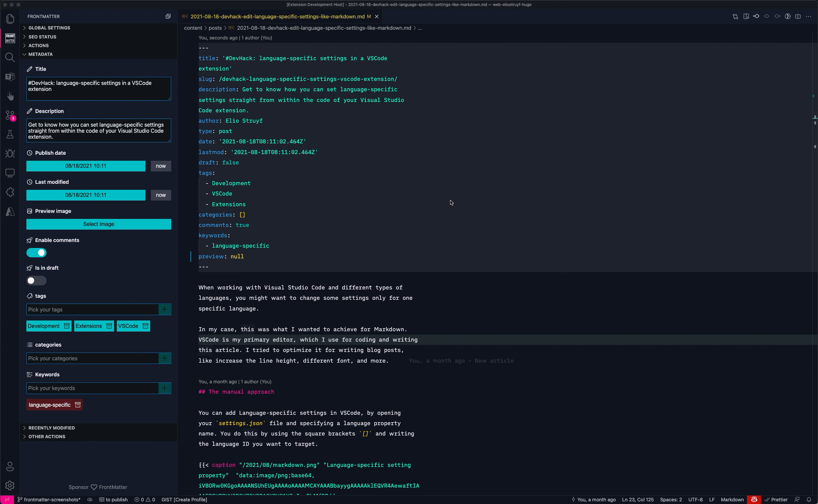This screenshot has height=504, width=818.
Task: Click the Select image button
Action: (x=99, y=224)
